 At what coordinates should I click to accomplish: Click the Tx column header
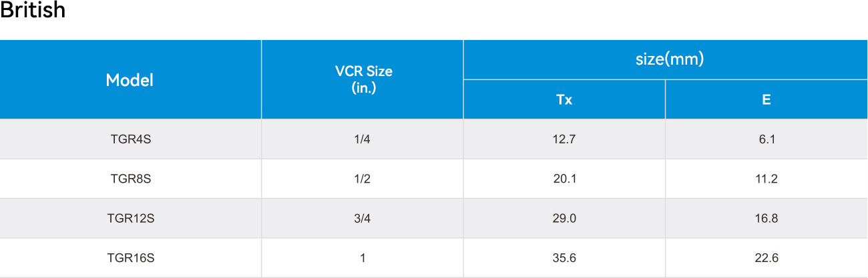(x=564, y=100)
